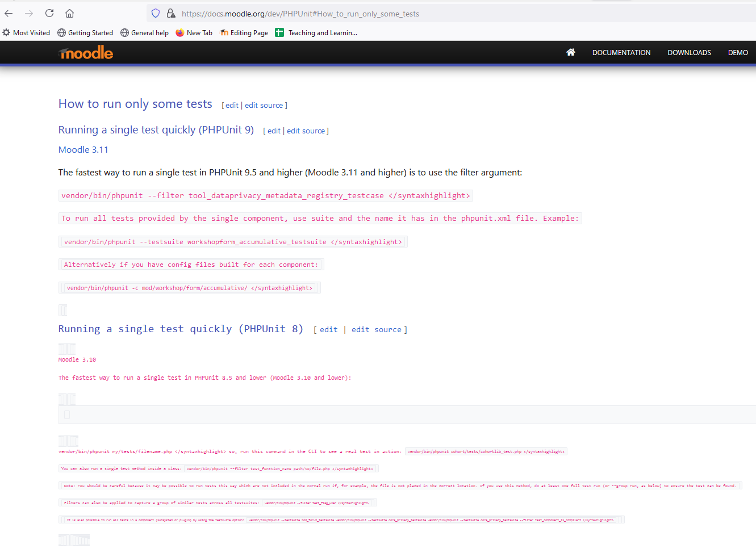Image resolution: width=756 pixels, height=549 pixels.
Task: Open Teaching and Learning bookmark
Action: [x=316, y=33]
